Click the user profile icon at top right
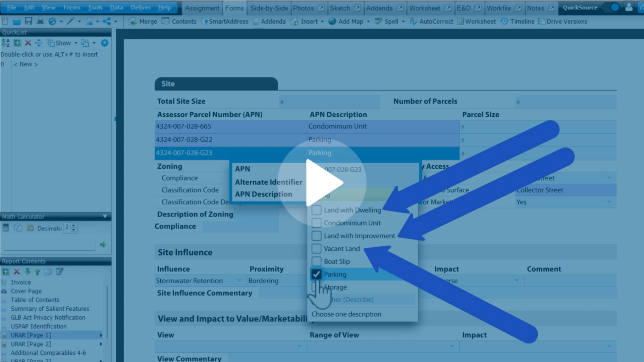644x362 pixels. pyautogui.click(x=629, y=7)
